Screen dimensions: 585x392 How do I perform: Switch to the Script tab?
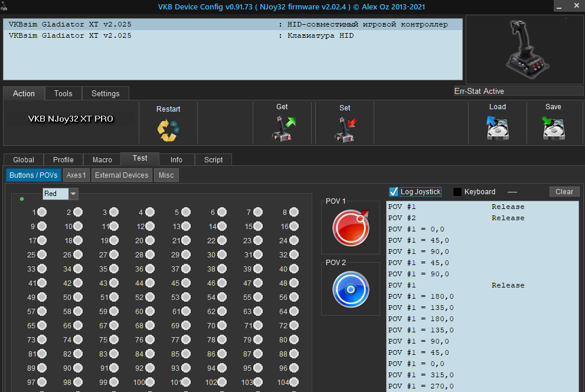pyautogui.click(x=214, y=159)
